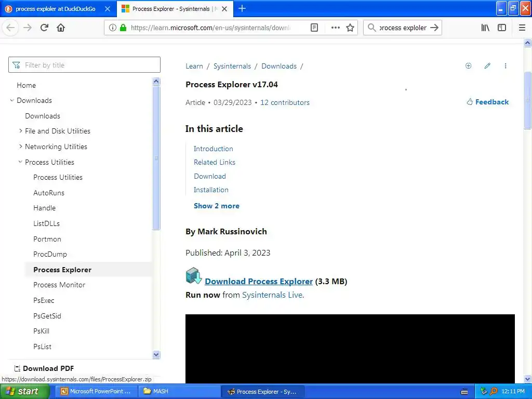Select Portmon in the sidebar

47,239
